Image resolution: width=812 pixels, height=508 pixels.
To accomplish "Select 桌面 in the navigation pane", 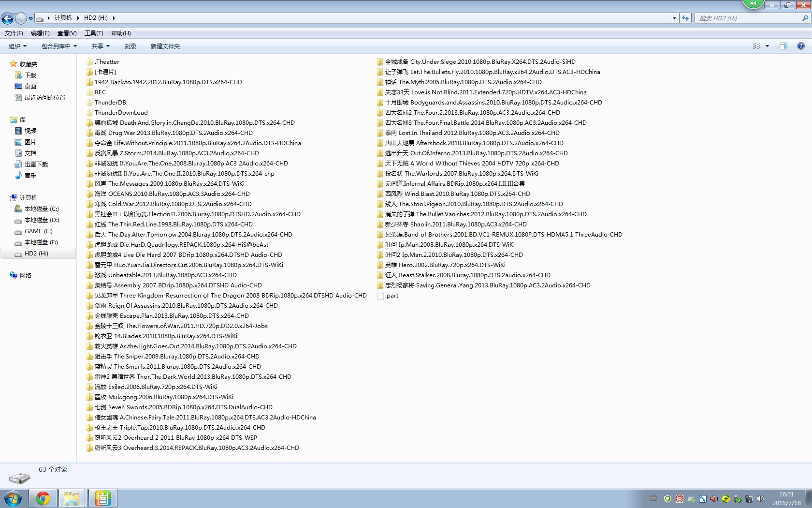I will (x=30, y=87).
